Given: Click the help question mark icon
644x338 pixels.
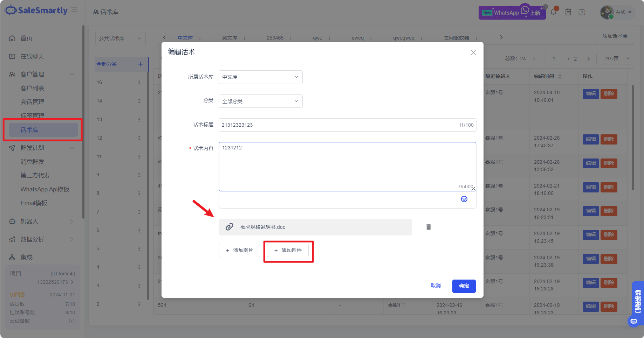Looking at the screenshot, I should pyautogui.click(x=582, y=12).
